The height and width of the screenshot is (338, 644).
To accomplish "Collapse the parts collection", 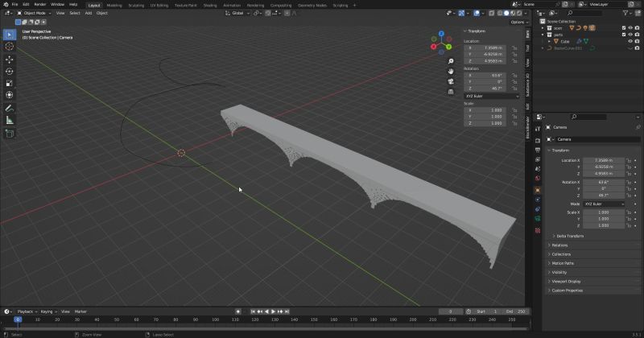I will click(543, 35).
